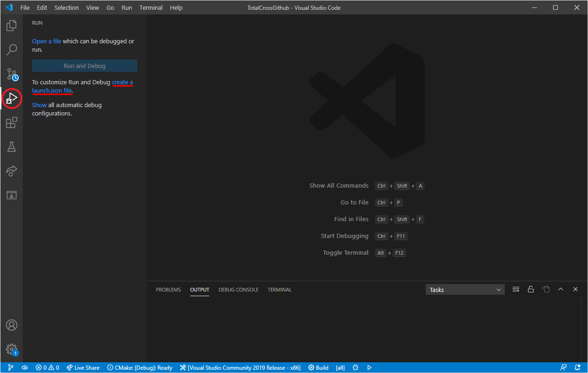The height and width of the screenshot is (373, 588).
Task: Click the CMake launch play icon in status bar
Action: 369,367
